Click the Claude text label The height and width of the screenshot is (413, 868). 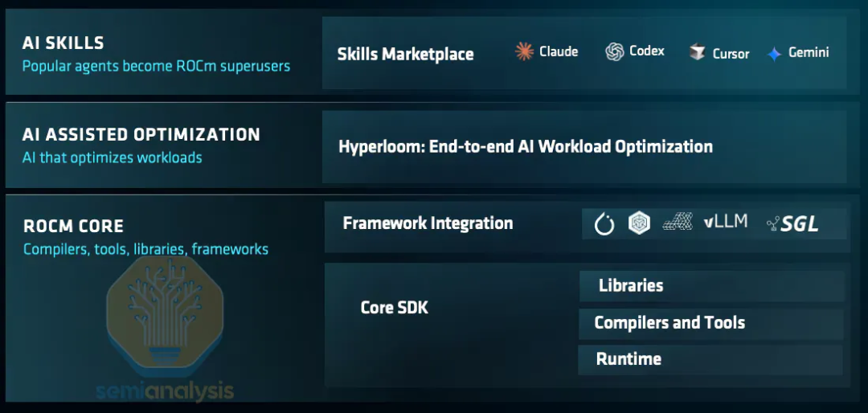pyautogui.click(x=559, y=52)
